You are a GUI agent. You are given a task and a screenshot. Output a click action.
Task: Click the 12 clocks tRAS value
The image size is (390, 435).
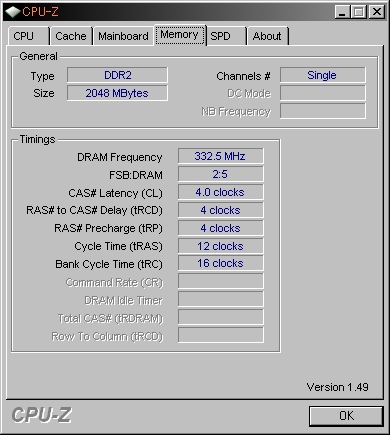pos(221,246)
